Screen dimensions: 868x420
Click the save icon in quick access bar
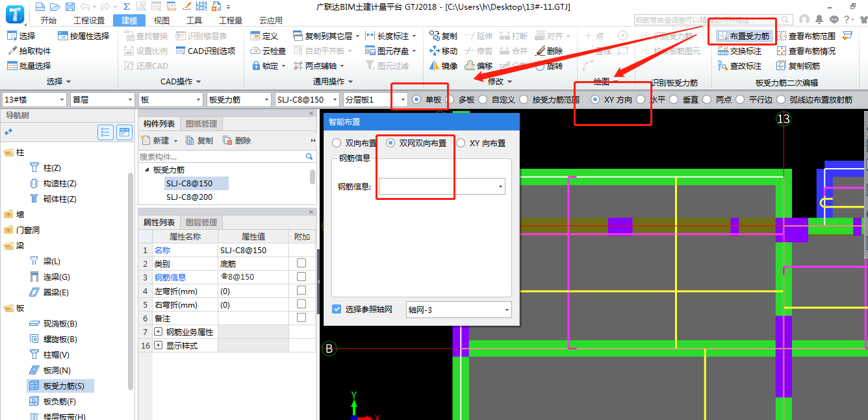pos(70,6)
